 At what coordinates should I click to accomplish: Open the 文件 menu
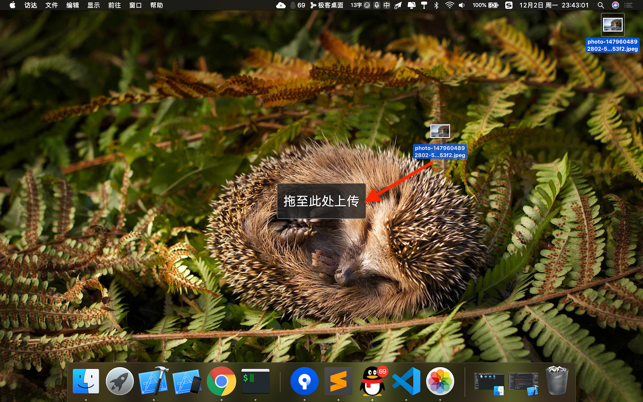tap(51, 5)
